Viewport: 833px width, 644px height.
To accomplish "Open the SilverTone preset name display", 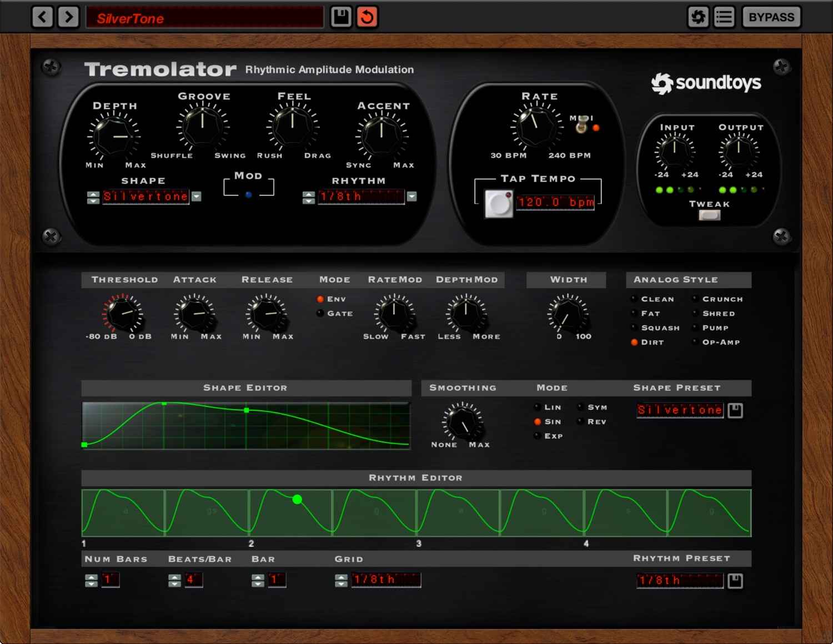I will pyautogui.click(x=204, y=18).
